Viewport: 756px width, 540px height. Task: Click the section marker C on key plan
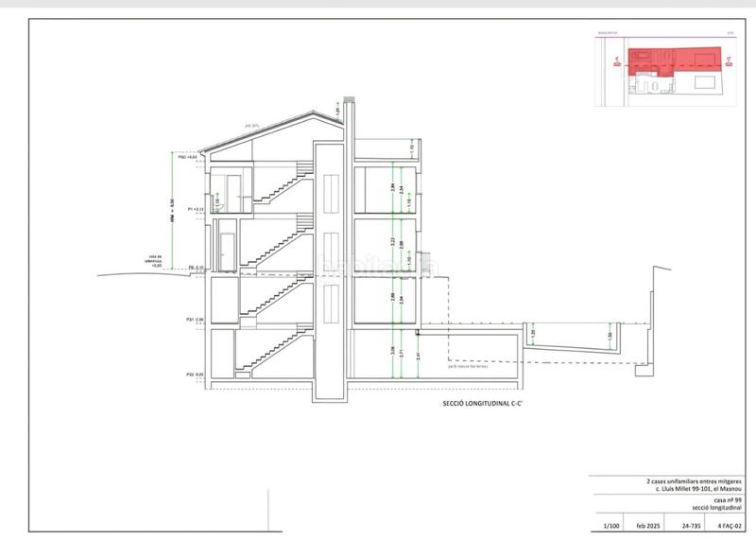[x=615, y=62]
